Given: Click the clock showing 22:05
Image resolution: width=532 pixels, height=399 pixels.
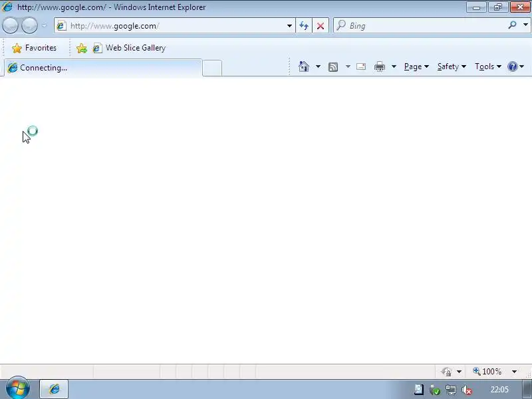Looking at the screenshot, I should pyautogui.click(x=499, y=390).
